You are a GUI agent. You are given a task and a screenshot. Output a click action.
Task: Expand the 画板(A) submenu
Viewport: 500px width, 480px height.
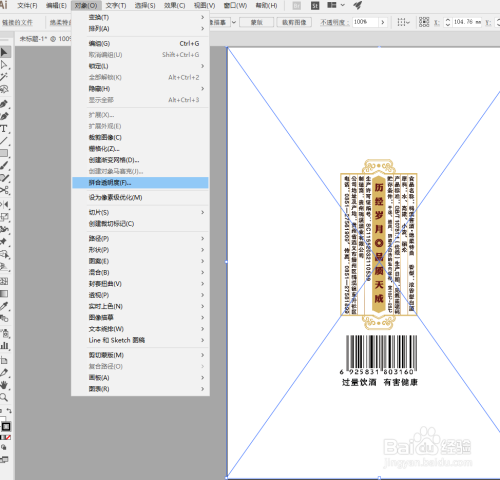point(140,378)
